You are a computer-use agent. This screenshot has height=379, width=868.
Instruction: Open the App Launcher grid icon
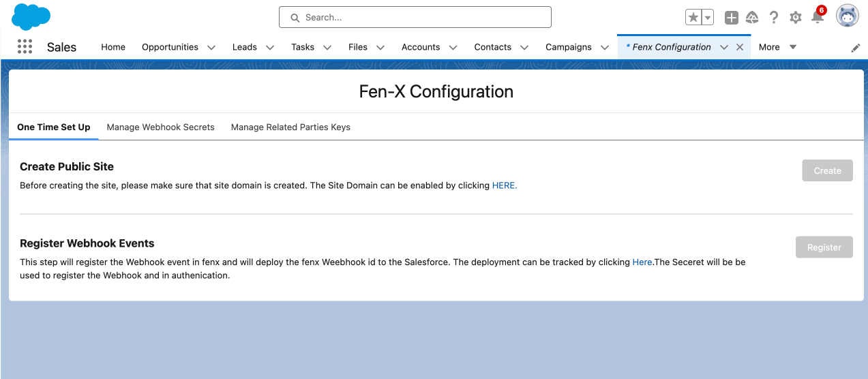point(25,47)
